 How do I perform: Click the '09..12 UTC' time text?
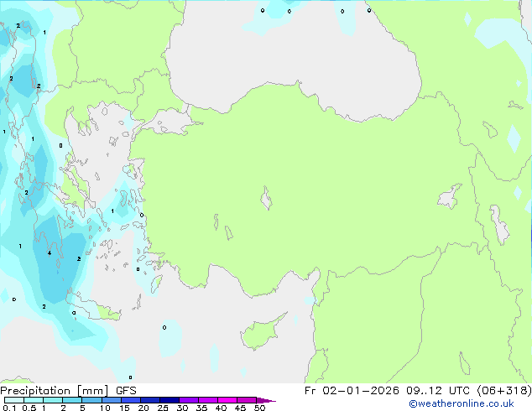(438, 391)
